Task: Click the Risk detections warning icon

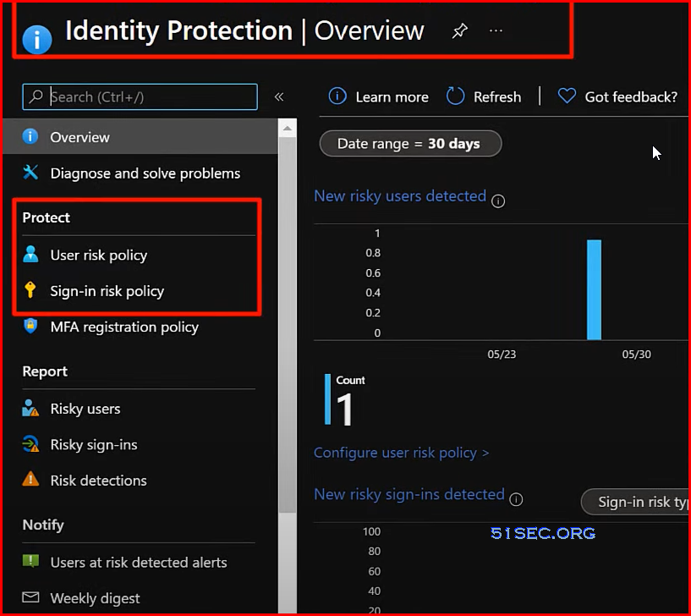Action: point(30,479)
